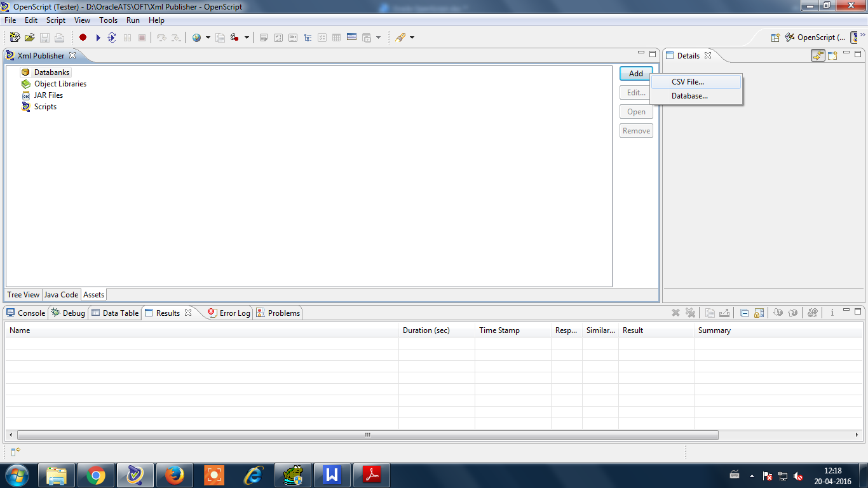Open the dropdown arrow beside the globe icon
Image resolution: width=868 pixels, height=488 pixels.
(x=208, y=37)
